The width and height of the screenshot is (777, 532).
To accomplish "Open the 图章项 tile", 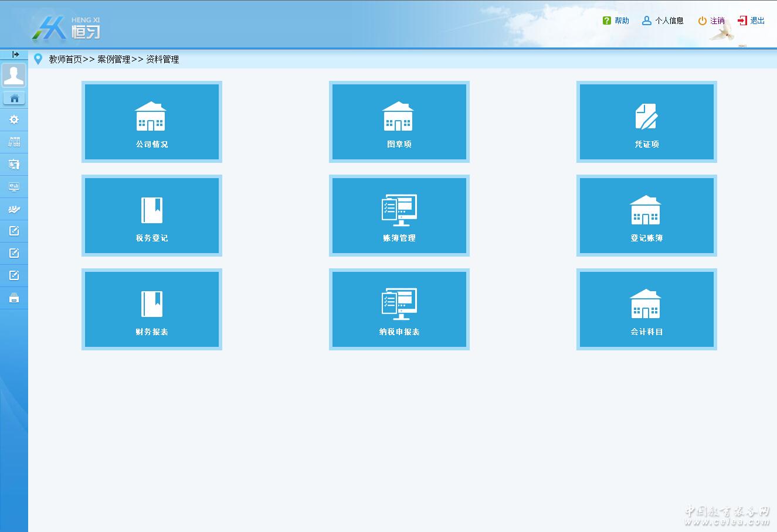I will (x=399, y=122).
